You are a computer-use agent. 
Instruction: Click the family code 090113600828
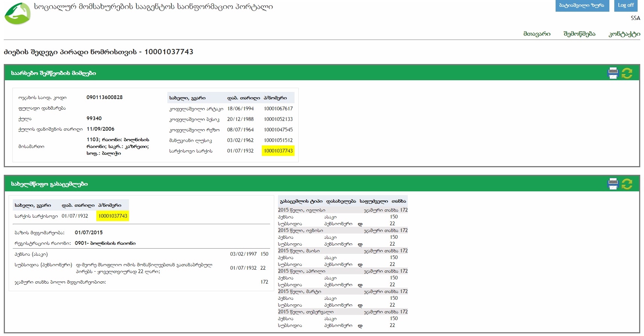pos(105,97)
